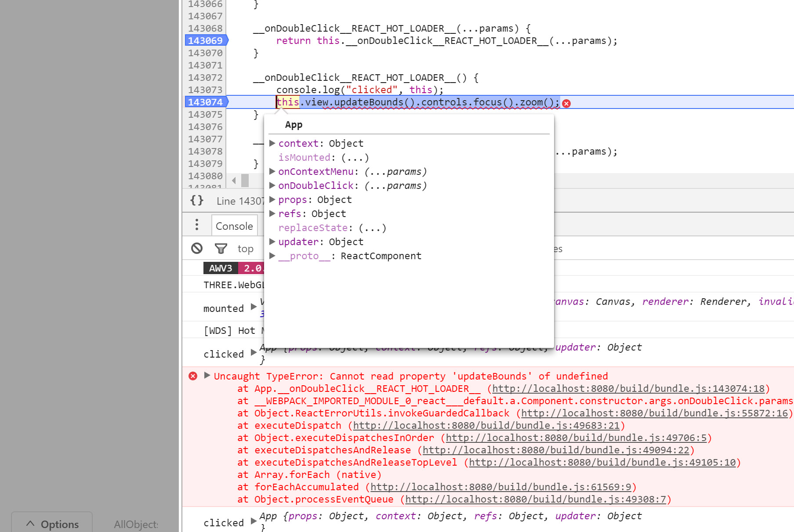
Task: Click the [WDS] Hot console message
Action: point(233,330)
